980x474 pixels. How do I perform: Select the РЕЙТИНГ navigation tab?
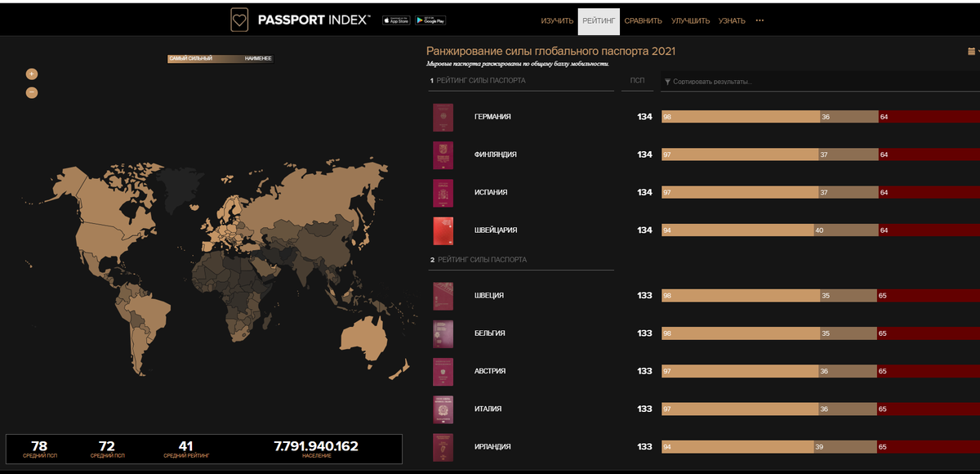point(599,21)
